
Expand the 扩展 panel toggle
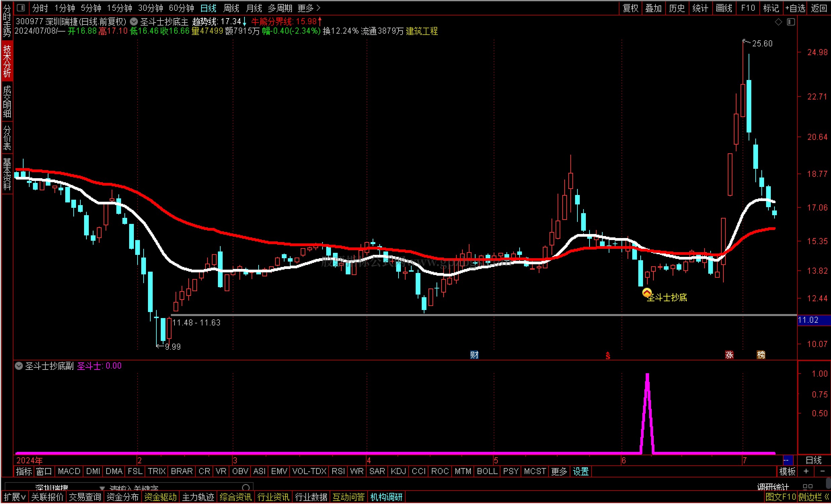tap(14, 497)
